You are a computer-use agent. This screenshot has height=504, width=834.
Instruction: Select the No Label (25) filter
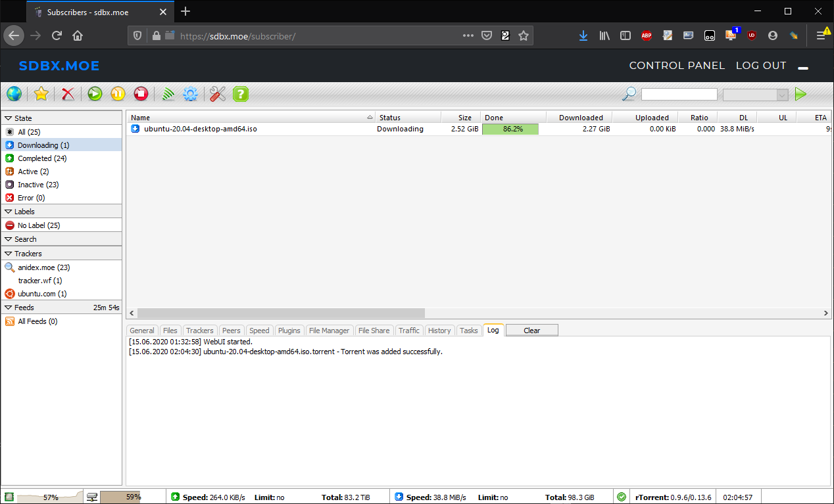click(x=61, y=225)
